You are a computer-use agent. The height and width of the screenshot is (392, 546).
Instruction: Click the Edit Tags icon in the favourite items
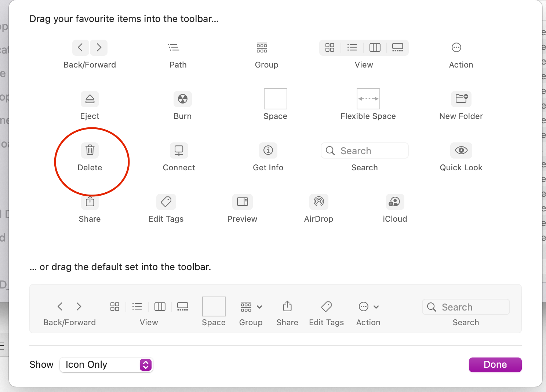[x=166, y=202]
